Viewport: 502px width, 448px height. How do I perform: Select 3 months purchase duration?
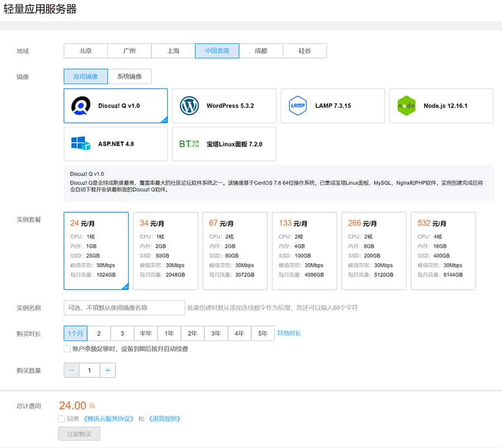point(122,333)
